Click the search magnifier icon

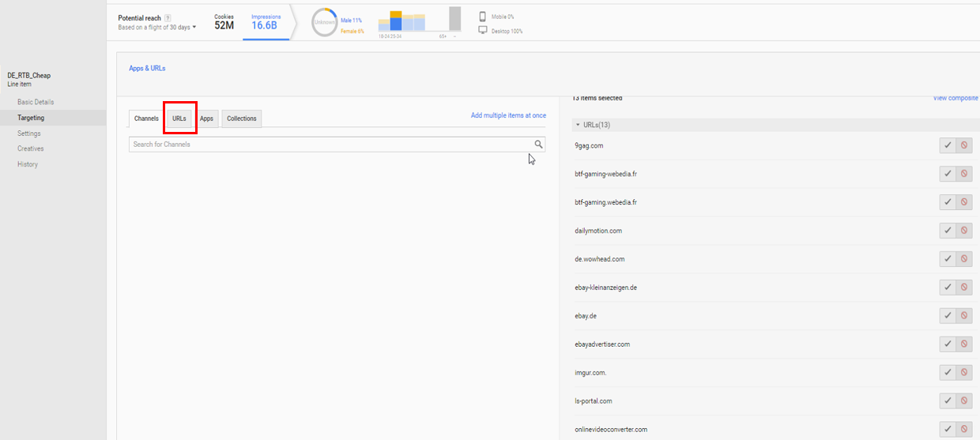[x=538, y=145]
